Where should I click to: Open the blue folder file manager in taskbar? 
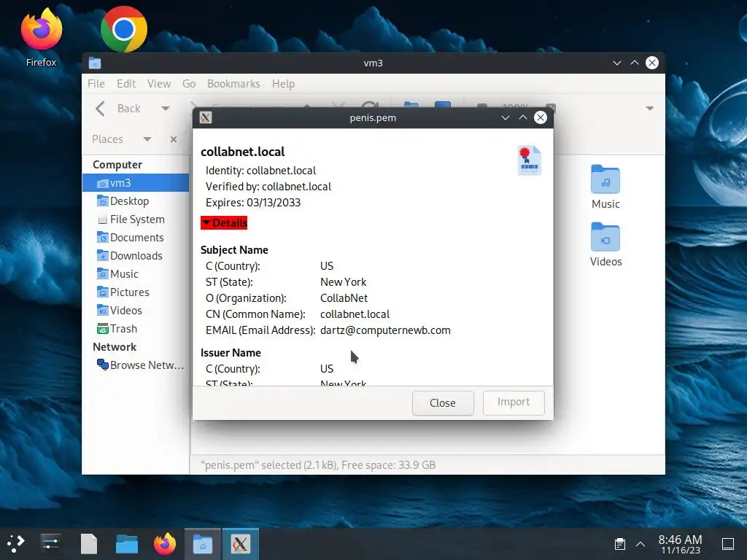127,544
